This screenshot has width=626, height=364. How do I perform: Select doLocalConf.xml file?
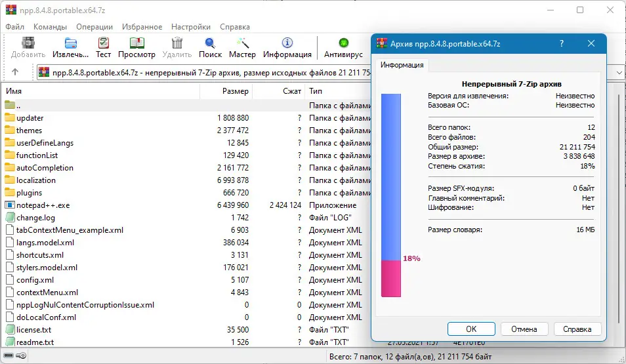(x=186, y=317)
